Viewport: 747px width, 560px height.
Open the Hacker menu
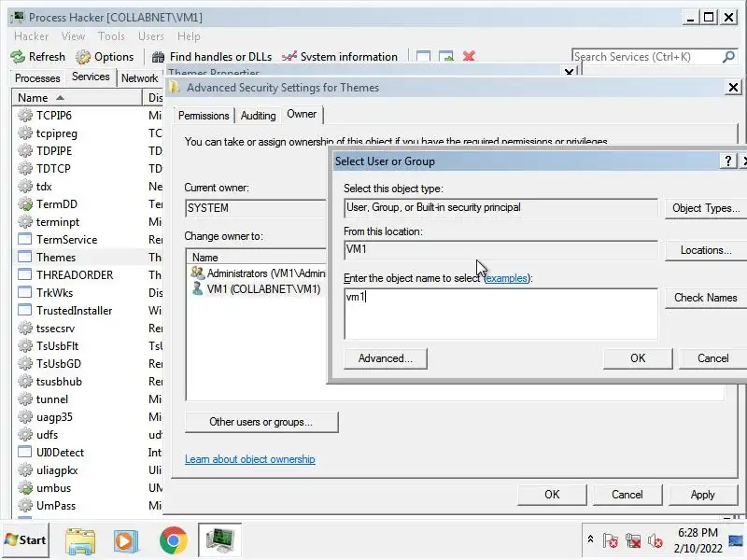[32, 36]
